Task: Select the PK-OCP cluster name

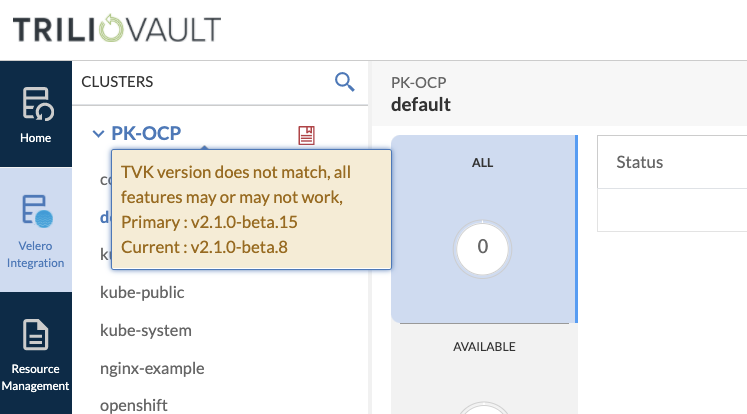Action: tap(146, 133)
